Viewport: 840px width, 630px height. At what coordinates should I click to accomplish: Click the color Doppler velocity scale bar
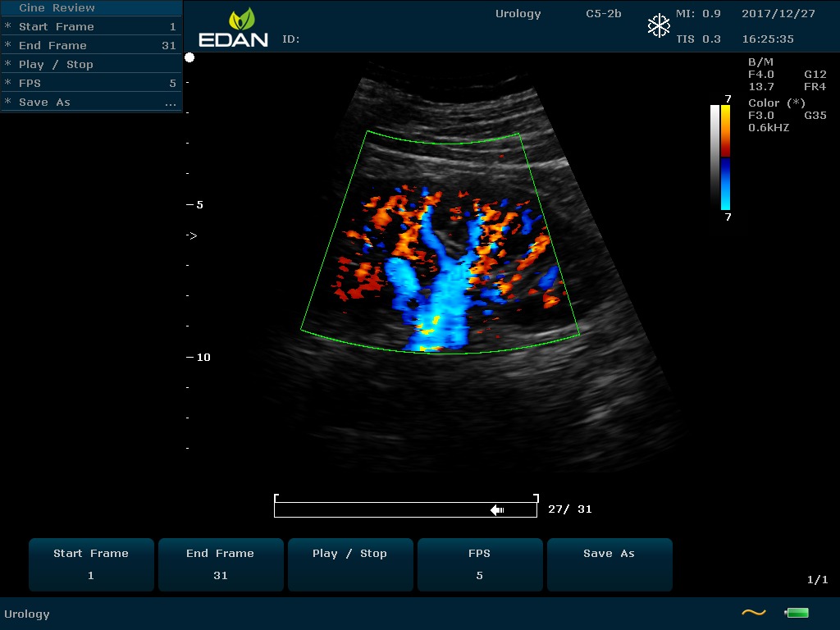726,157
